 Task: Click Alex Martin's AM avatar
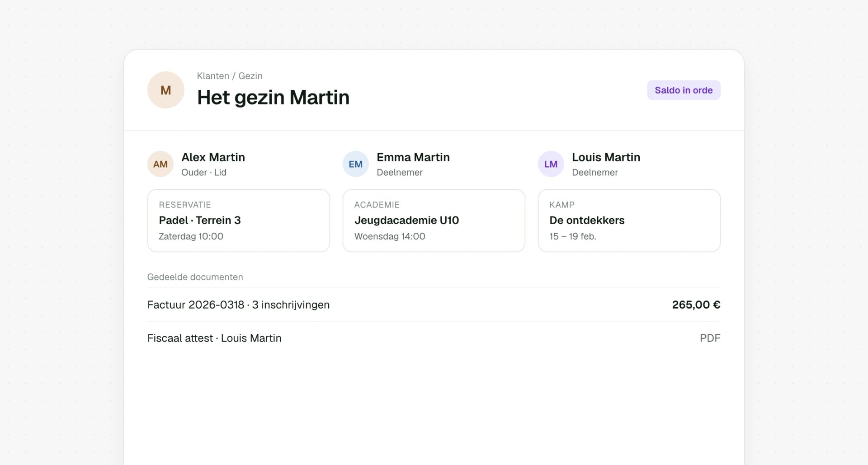[160, 164]
